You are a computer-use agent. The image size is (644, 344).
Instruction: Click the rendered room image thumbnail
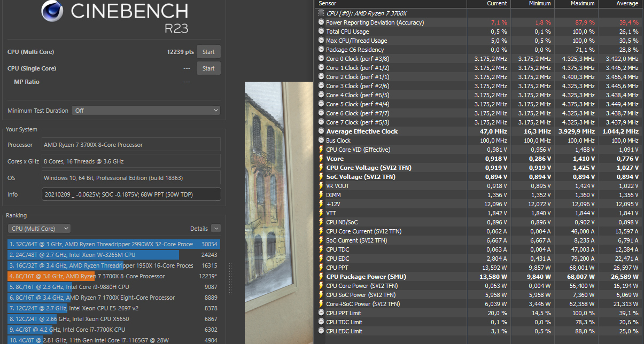279,213
